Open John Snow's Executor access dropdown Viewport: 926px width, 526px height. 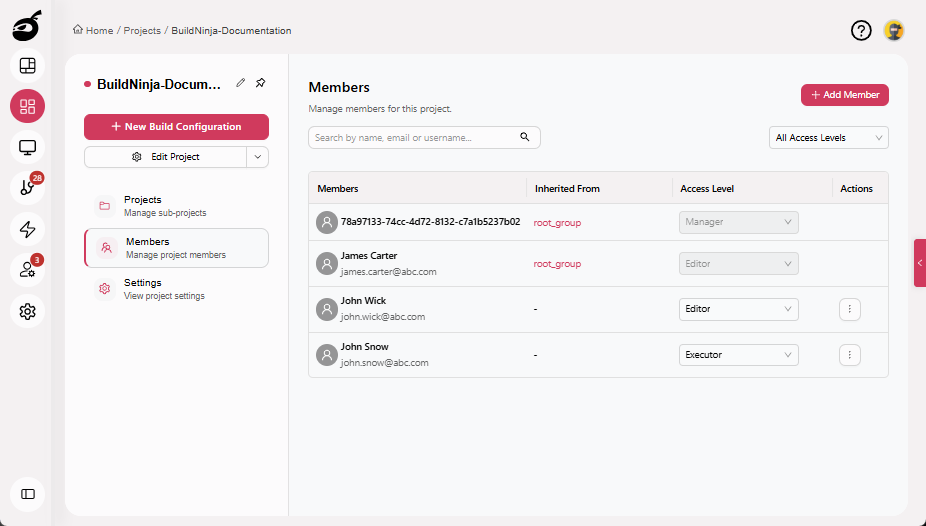pos(738,355)
